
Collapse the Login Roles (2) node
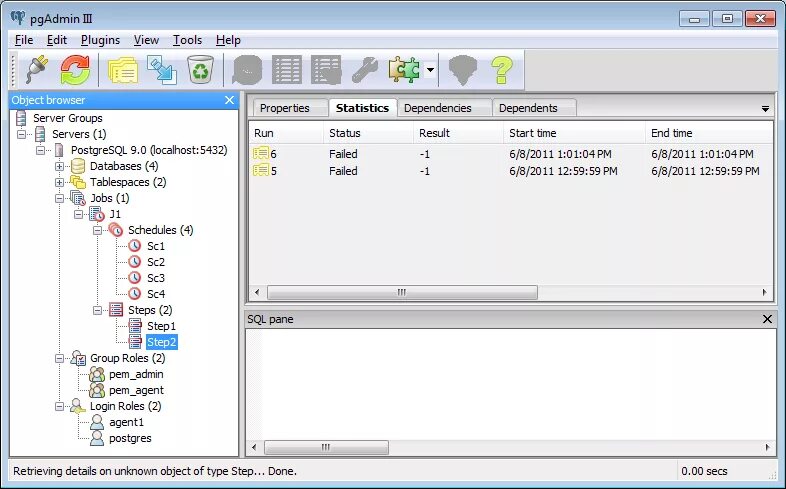point(60,407)
